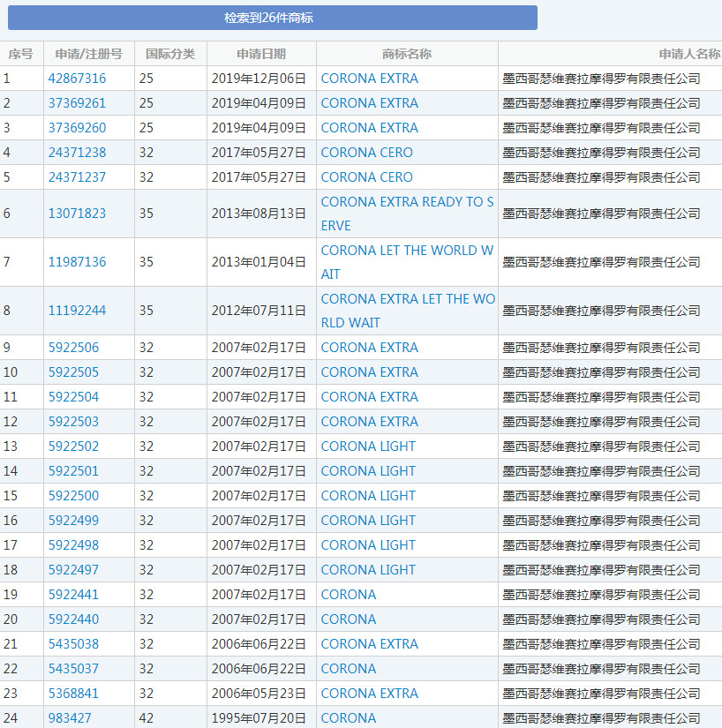
Task: Click the 申请日期 column header
Action: pos(261,54)
